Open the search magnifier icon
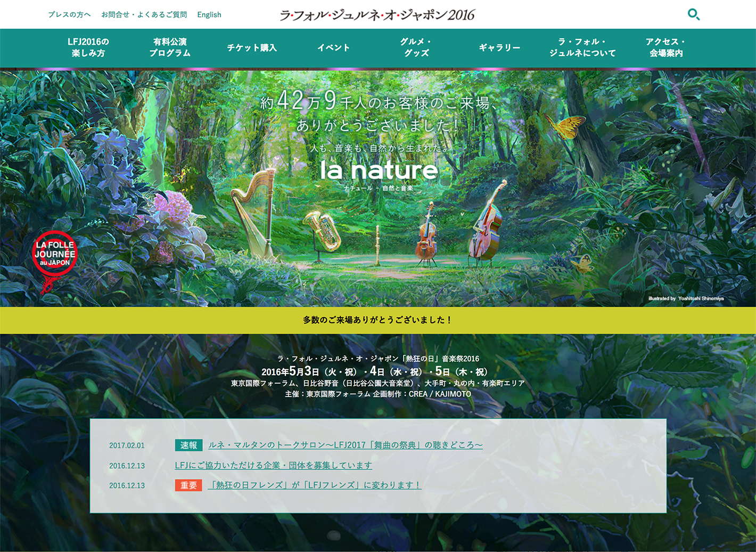The width and height of the screenshot is (756, 552). pos(694,14)
